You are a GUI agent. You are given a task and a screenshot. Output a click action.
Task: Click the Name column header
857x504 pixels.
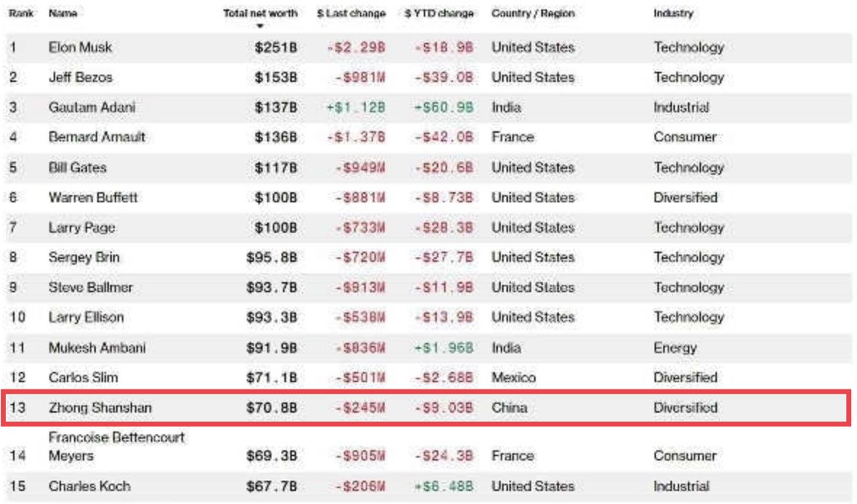pos(63,13)
